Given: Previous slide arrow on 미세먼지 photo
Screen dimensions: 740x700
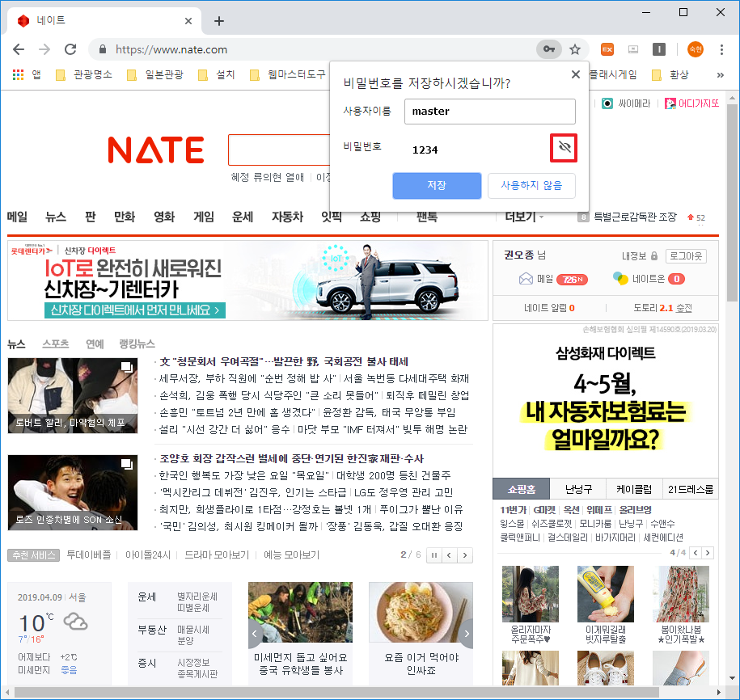Looking at the screenshot, I should (255, 634).
